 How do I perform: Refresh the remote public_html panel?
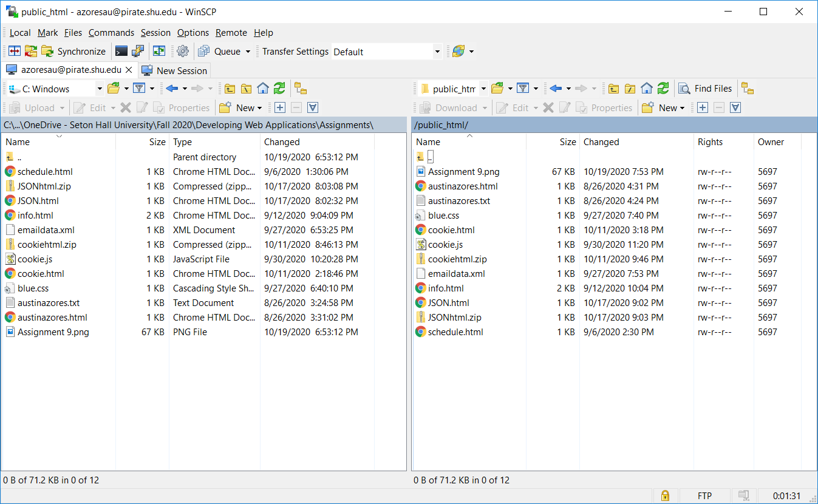663,89
